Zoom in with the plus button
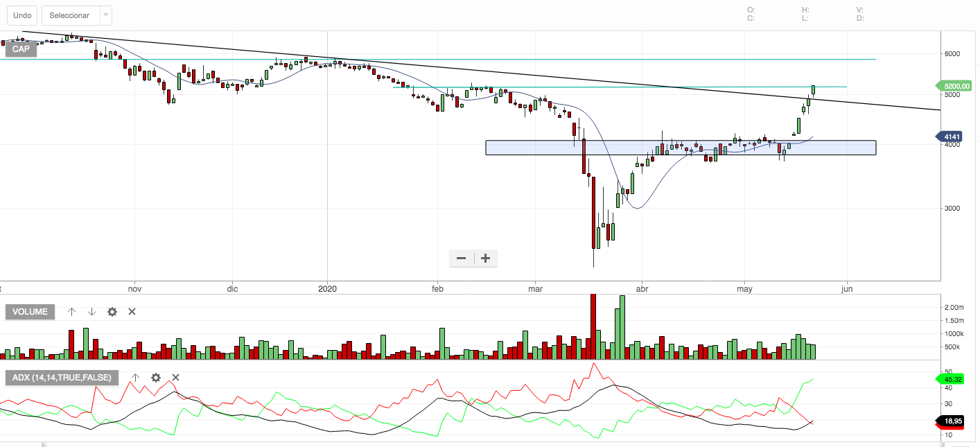 486,258
